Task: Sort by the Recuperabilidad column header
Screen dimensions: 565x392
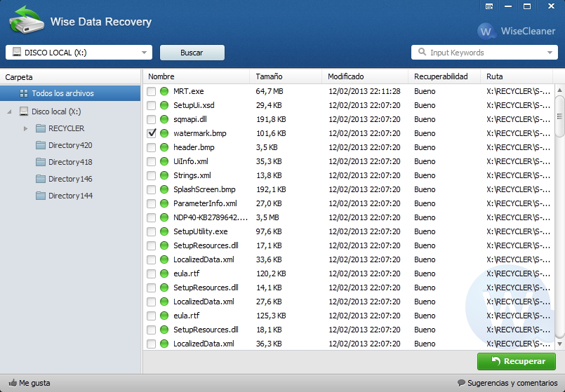Action: click(x=444, y=76)
